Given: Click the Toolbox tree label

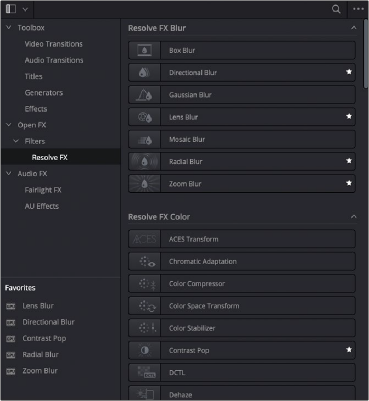Looking at the screenshot, I should [x=31, y=28].
